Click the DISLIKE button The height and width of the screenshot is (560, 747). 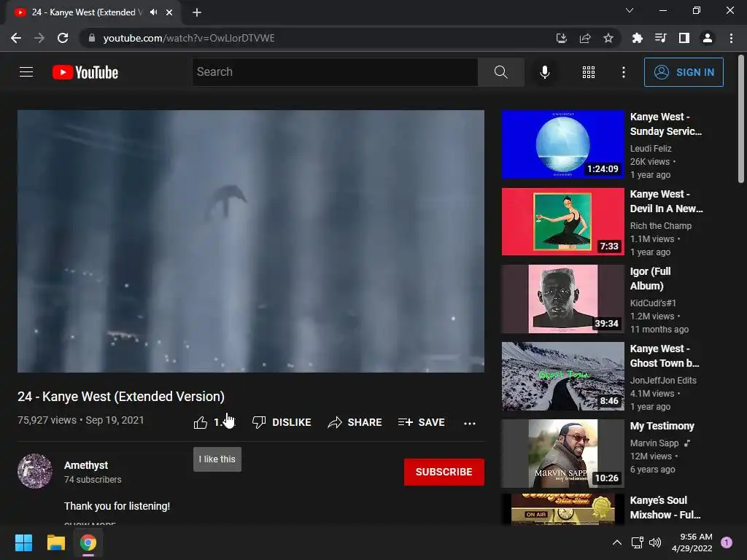(x=282, y=422)
